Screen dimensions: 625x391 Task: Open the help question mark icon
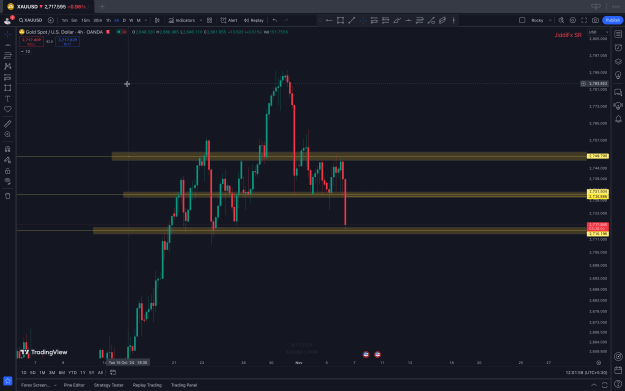pos(618,384)
